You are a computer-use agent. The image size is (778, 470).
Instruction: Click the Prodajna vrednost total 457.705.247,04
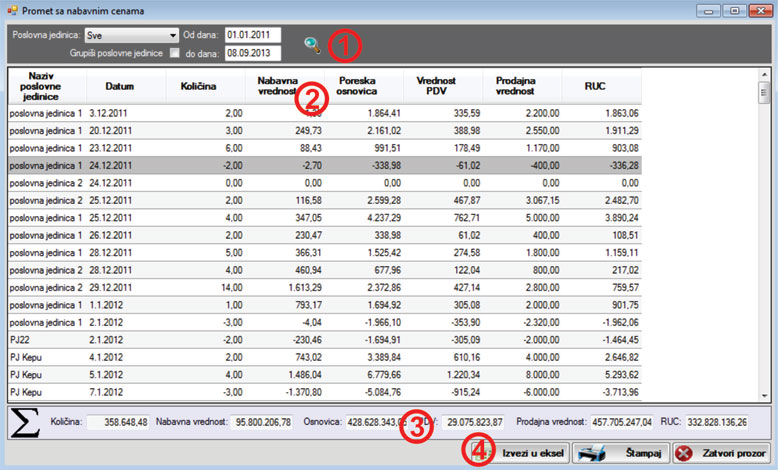[622, 422]
